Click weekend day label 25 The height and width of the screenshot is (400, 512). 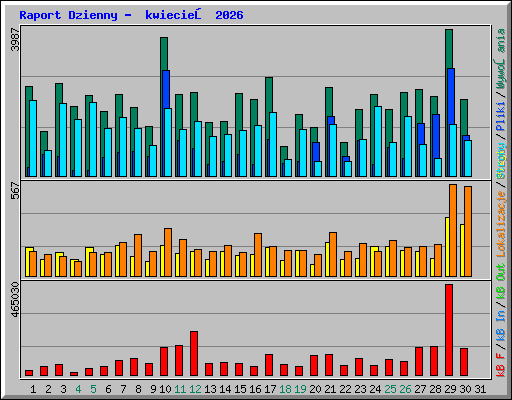(390, 389)
